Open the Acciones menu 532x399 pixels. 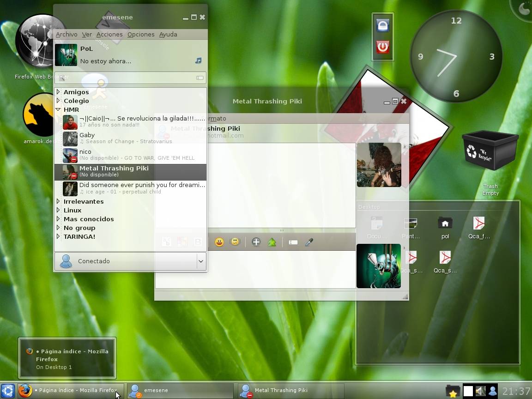pos(109,34)
